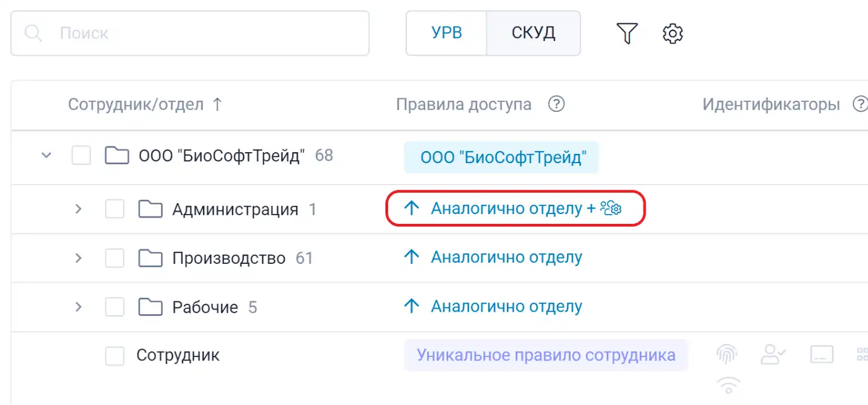Expand the Администрация department
The image size is (868, 405).
tap(79, 209)
